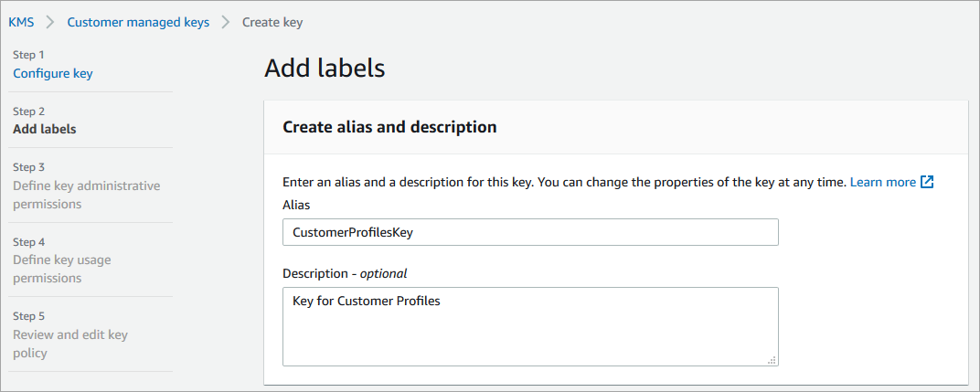Click chevron after Customer managed keys
The image size is (980, 392).
click(x=225, y=22)
